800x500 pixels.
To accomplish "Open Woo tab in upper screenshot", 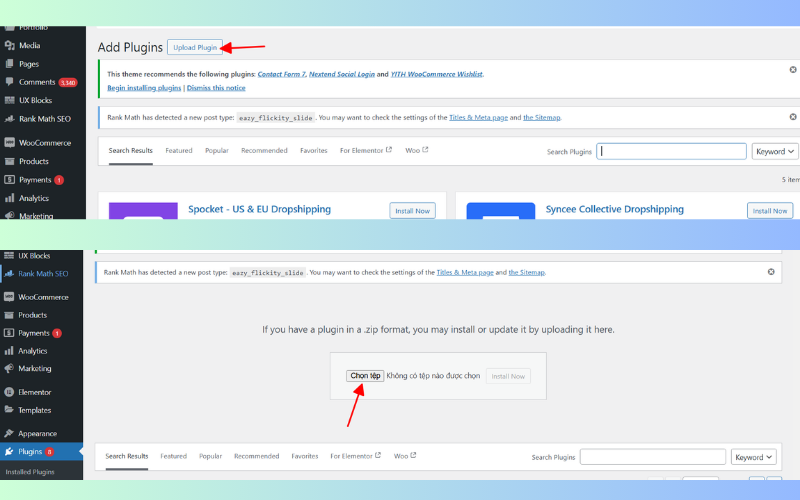I will [x=417, y=151].
